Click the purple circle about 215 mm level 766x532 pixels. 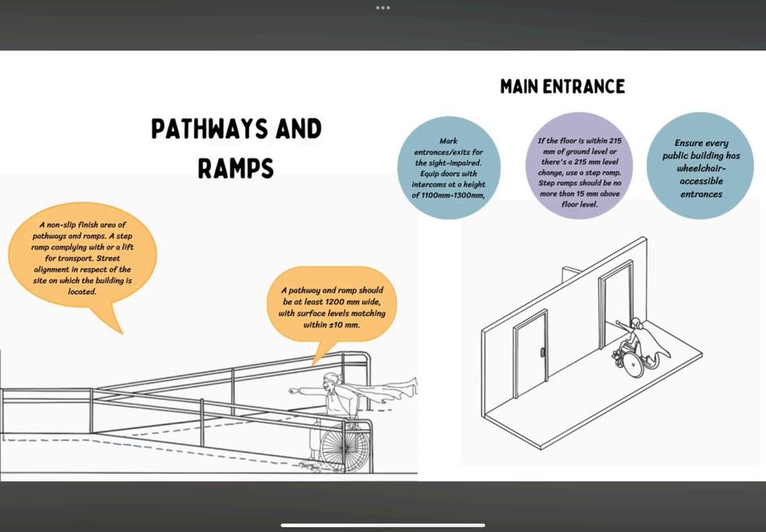pos(579,166)
